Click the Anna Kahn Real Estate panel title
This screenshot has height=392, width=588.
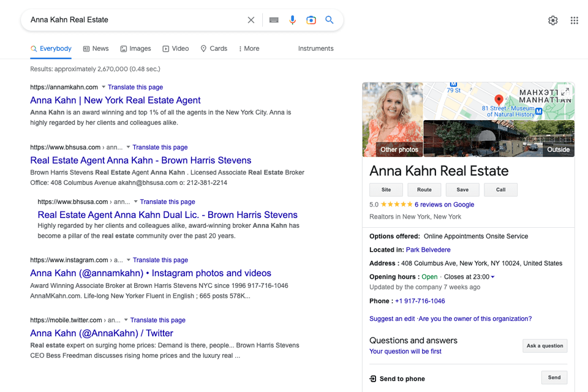click(439, 171)
